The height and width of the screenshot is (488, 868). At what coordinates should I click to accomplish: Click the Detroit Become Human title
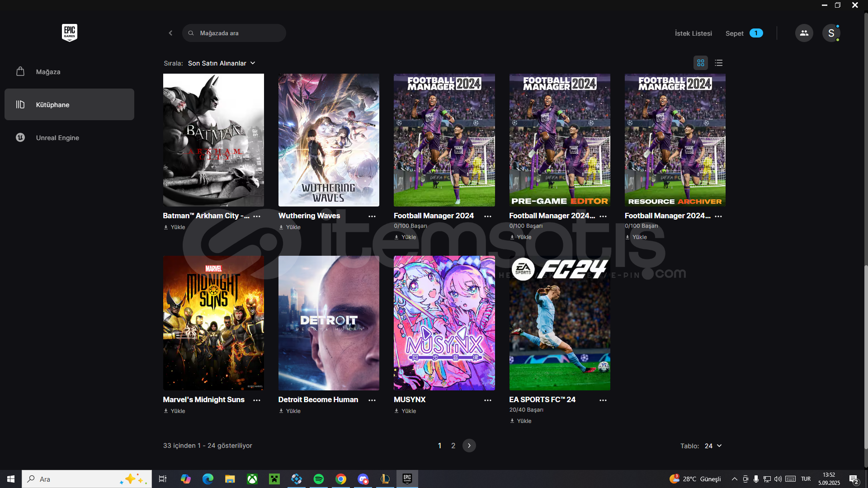point(318,399)
